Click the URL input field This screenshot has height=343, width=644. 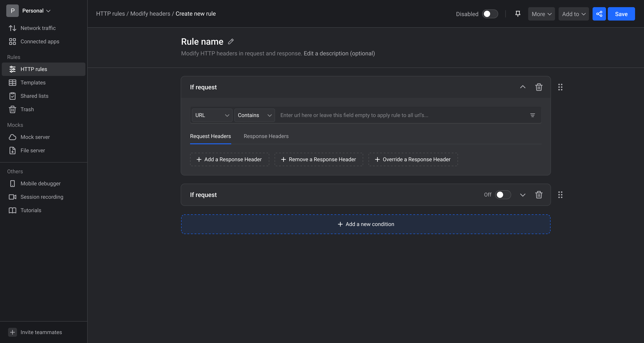(401, 115)
